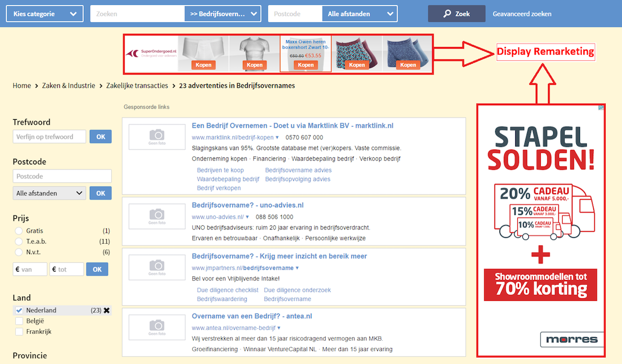
Task: Click the Bedrijven te koop sitelink
Action: (221, 170)
